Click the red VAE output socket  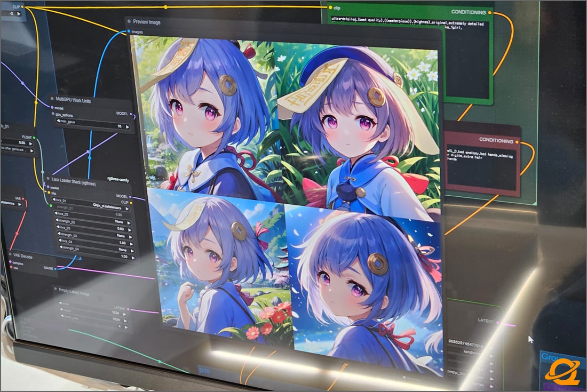[23, 198]
